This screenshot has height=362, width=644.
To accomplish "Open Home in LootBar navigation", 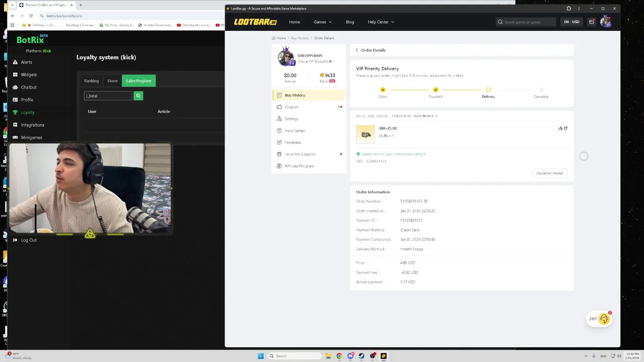I will pyautogui.click(x=294, y=22).
